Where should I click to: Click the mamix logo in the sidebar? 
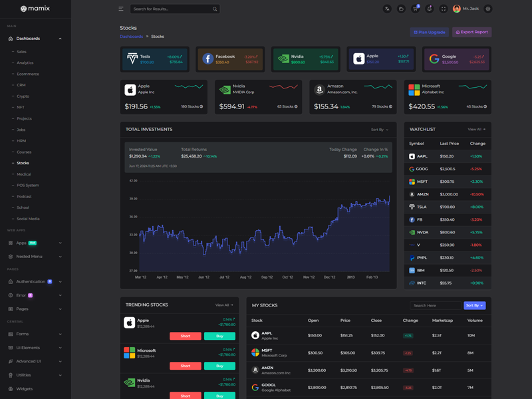(35, 9)
